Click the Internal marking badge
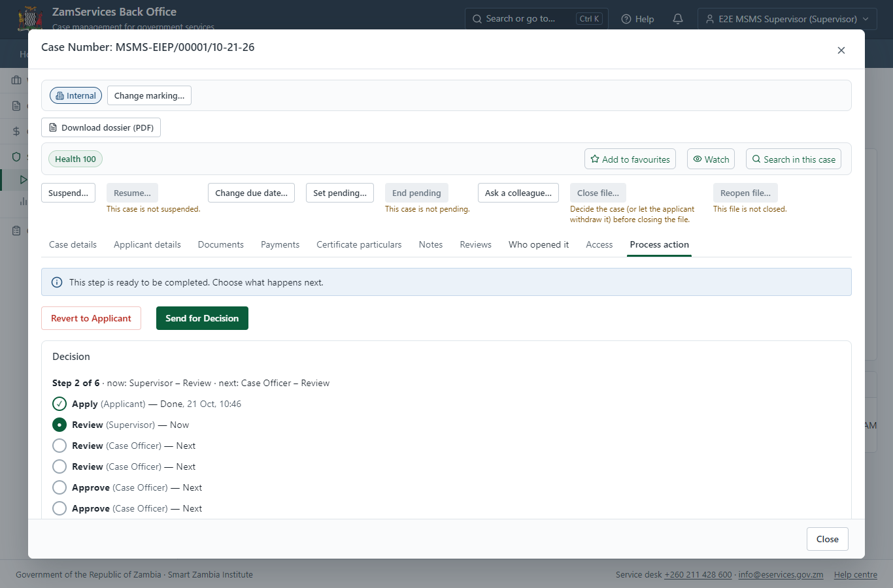 coord(76,95)
